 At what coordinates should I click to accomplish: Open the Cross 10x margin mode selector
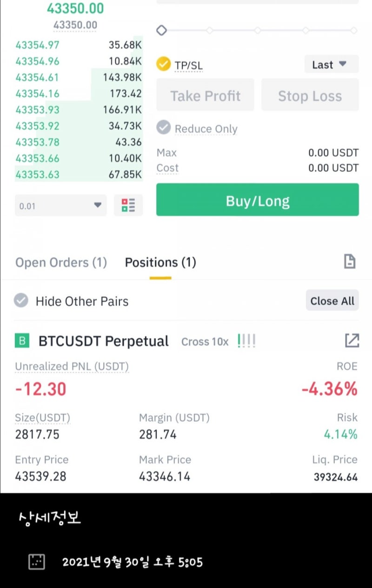(x=205, y=342)
